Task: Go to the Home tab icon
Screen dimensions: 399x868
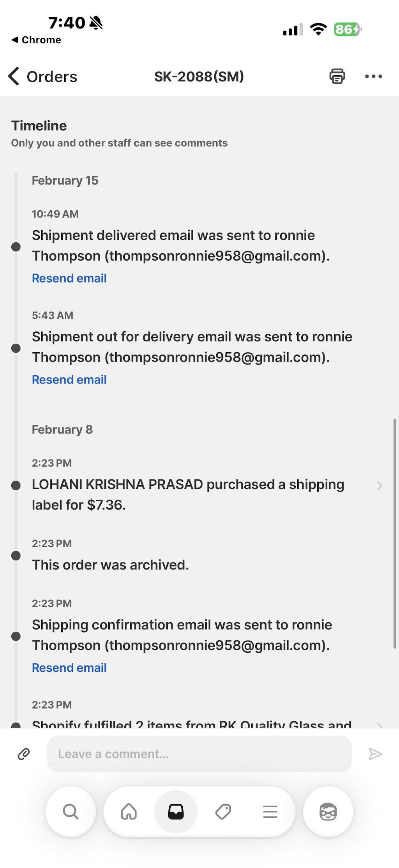Action: click(x=129, y=812)
